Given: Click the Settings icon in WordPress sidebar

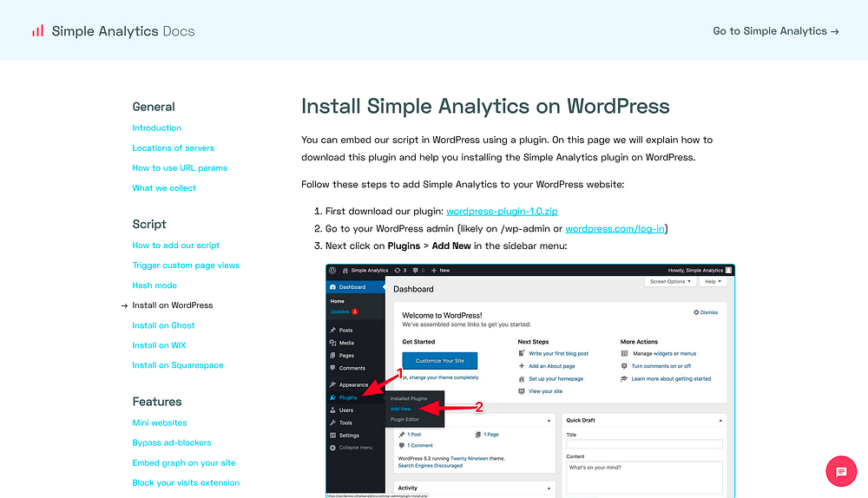Looking at the screenshot, I should click(332, 436).
